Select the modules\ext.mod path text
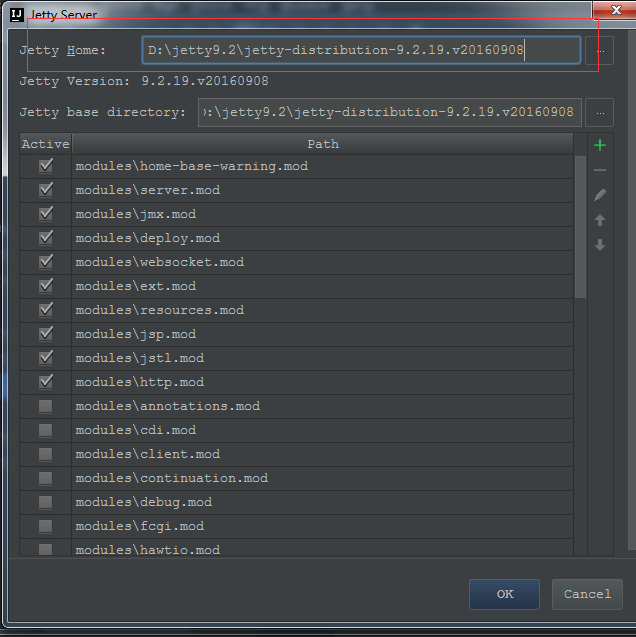 click(x=136, y=286)
